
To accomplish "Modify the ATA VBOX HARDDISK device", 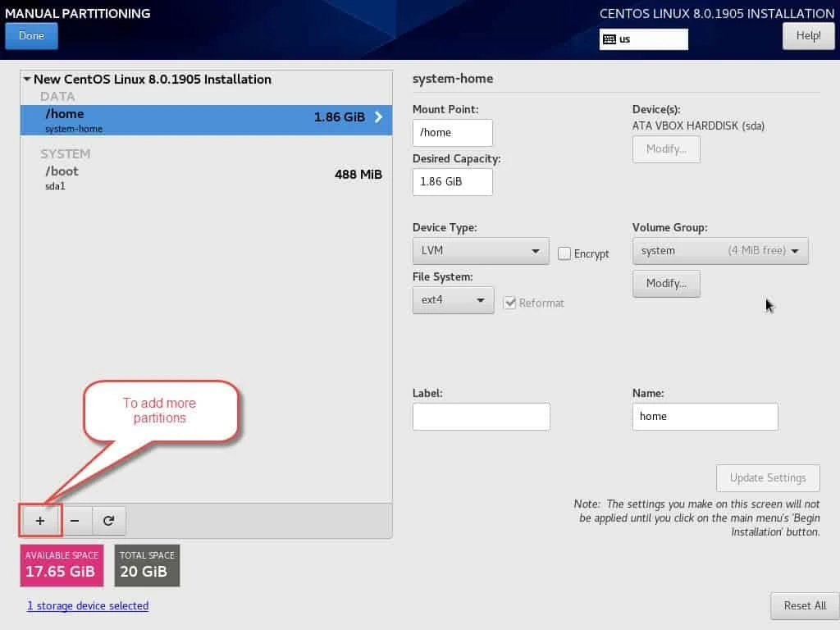I will click(666, 149).
